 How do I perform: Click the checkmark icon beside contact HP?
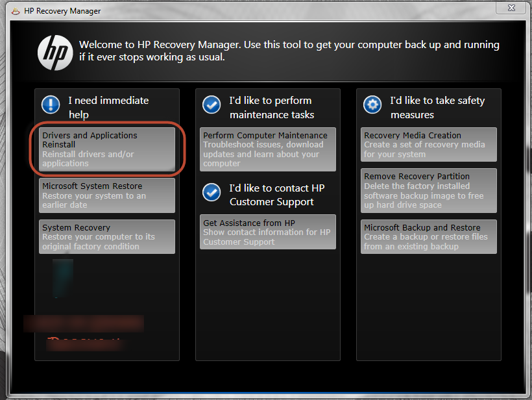coord(211,192)
